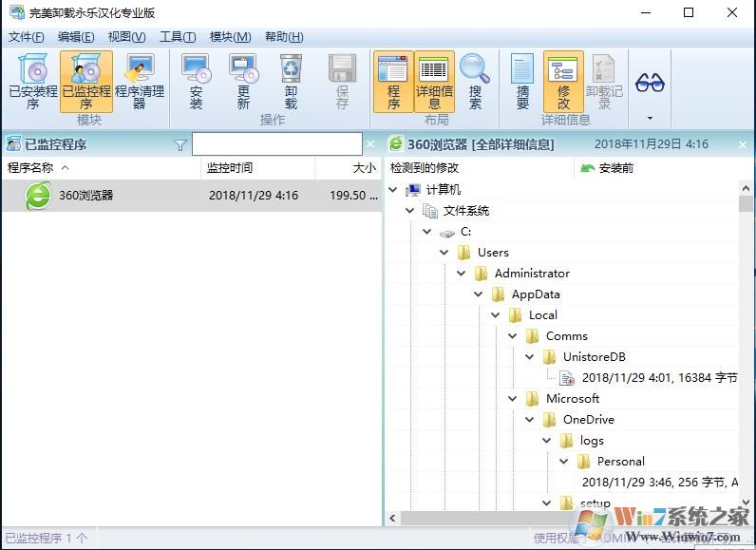The width and height of the screenshot is (756, 550).
Task: Collapse the Microsoft folder node
Action: pyautogui.click(x=513, y=399)
